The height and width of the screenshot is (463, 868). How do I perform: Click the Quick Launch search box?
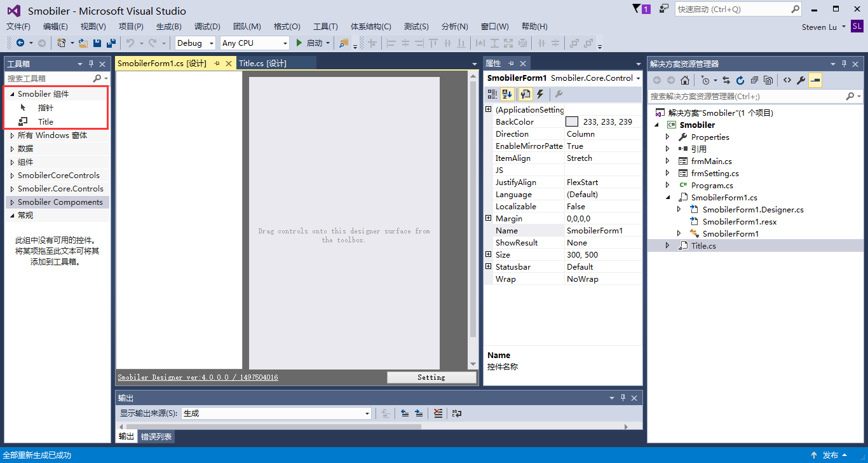click(x=738, y=9)
